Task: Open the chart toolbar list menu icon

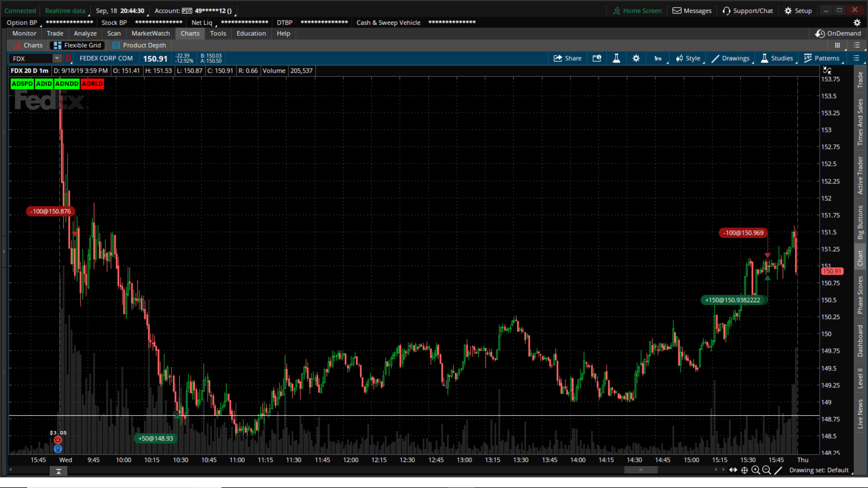Action: (856, 58)
